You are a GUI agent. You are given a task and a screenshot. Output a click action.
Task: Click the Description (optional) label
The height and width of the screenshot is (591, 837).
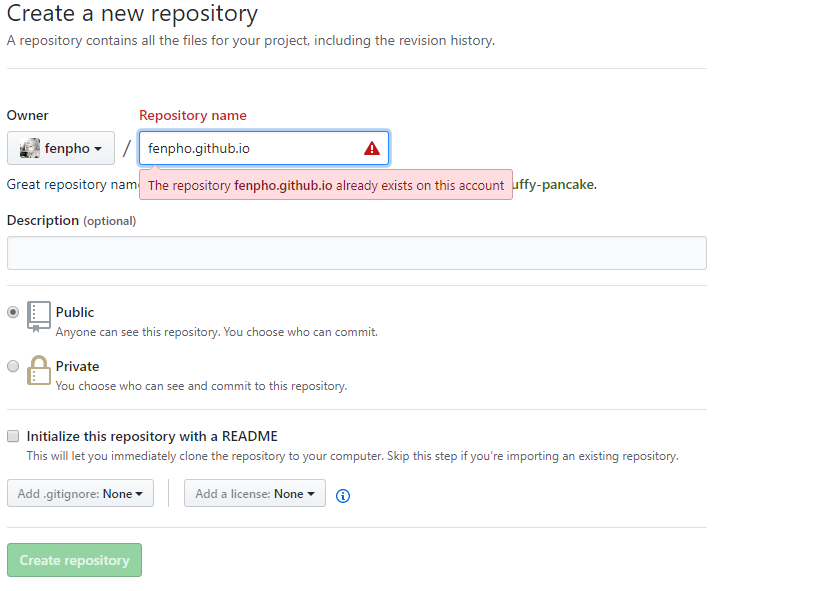72,220
